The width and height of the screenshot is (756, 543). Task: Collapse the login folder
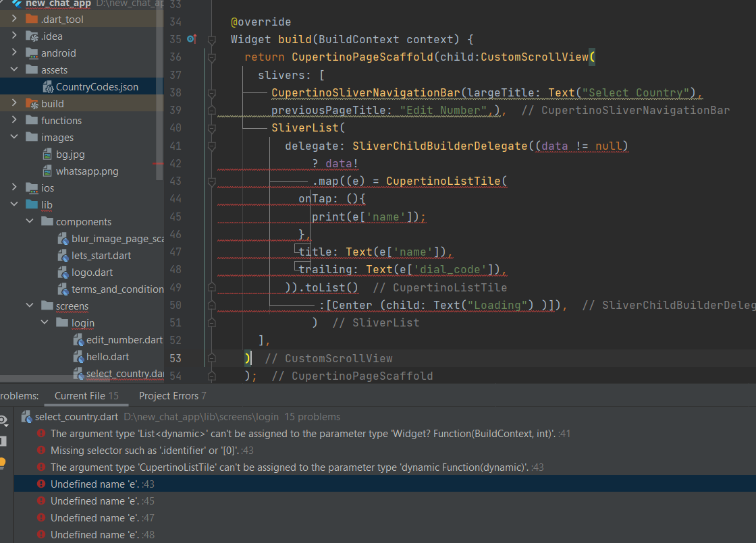(45, 322)
